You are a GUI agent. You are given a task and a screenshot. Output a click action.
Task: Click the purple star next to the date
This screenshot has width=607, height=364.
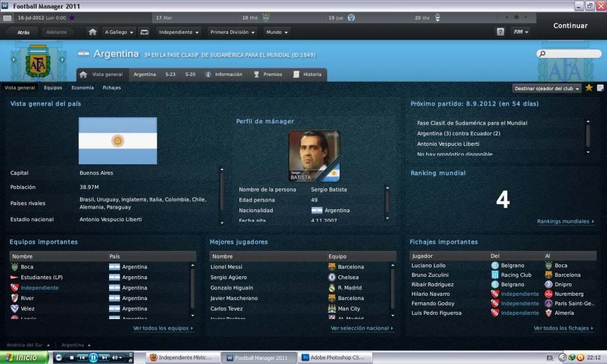(72, 18)
